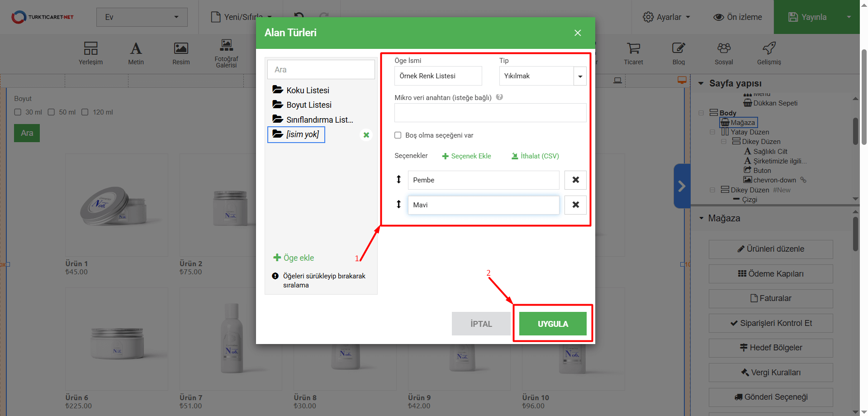
Task: Open the Ticaret cart tool
Action: [x=633, y=48]
